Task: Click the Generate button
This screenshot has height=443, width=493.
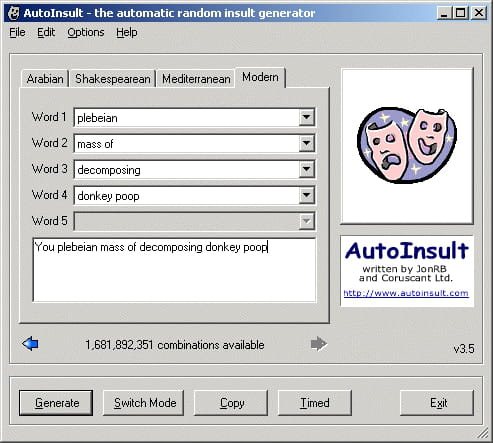Action: (56, 403)
